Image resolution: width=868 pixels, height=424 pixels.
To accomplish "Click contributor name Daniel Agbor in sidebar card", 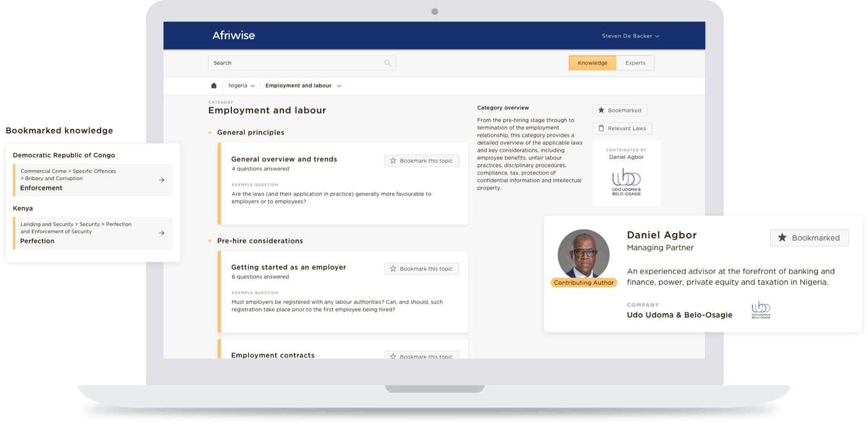I will click(x=626, y=157).
